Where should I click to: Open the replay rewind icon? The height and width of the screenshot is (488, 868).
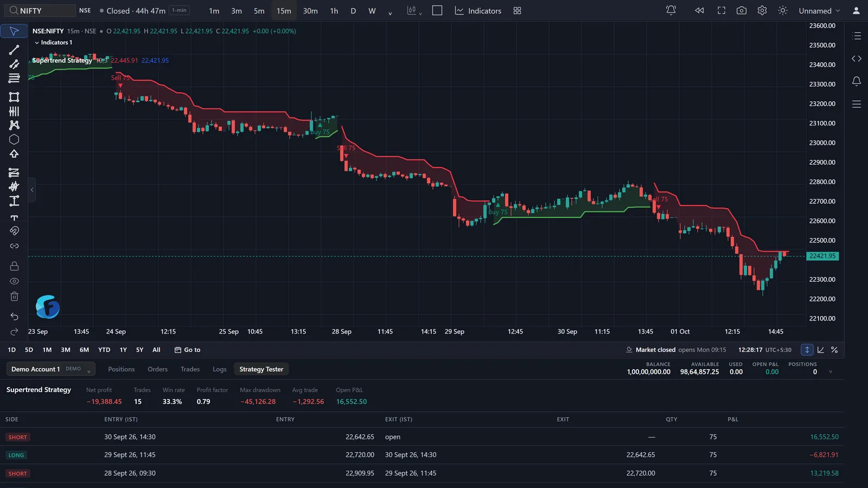coord(699,10)
